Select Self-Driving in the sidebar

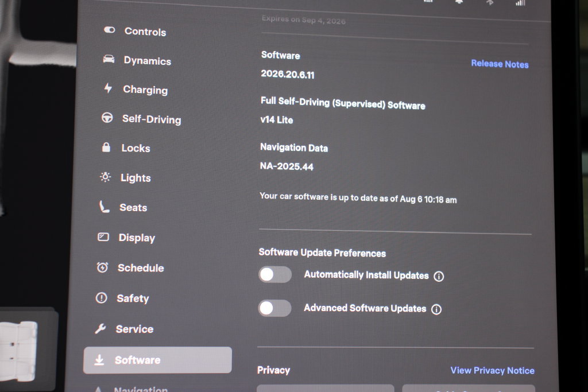[152, 119]
